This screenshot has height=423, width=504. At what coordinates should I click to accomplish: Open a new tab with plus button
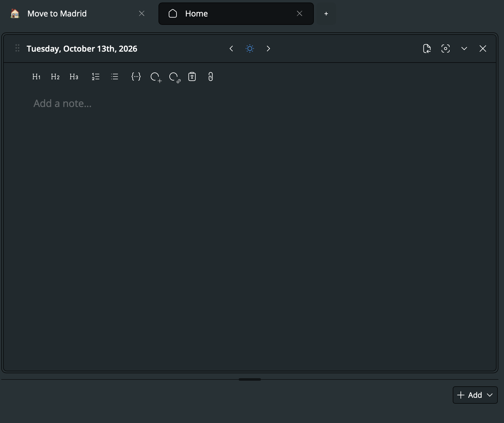click(x=326, y=14)
